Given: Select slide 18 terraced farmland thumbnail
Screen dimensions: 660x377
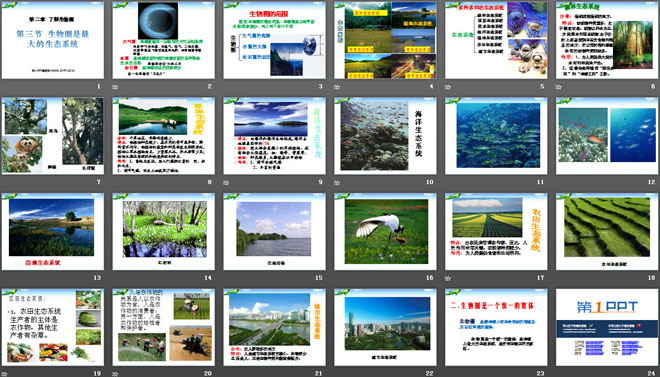Looking at the screenshot, I should pos(607,231).
